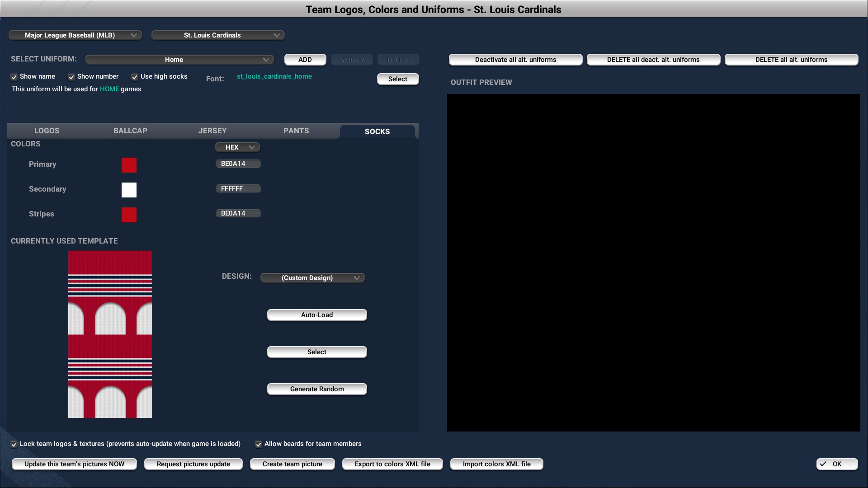Click the ADD uniform button

click(305, 60)
